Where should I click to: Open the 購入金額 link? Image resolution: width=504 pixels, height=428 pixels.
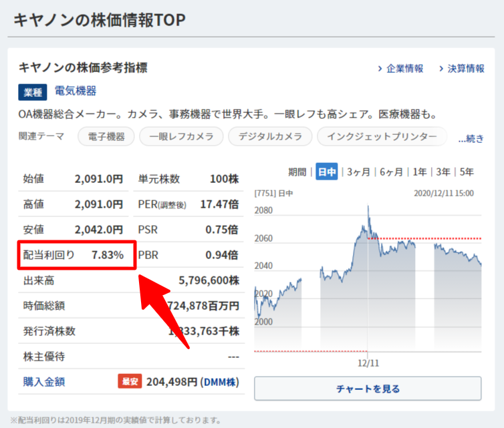[44, 382]
